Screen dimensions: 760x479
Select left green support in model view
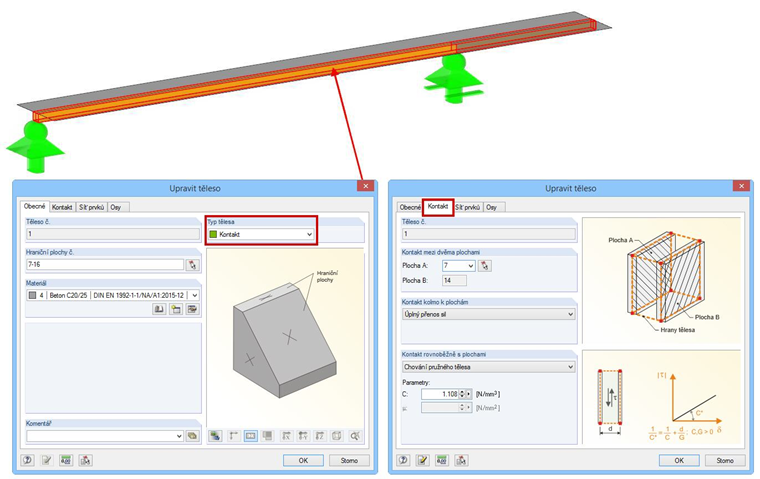pos(35,147)
